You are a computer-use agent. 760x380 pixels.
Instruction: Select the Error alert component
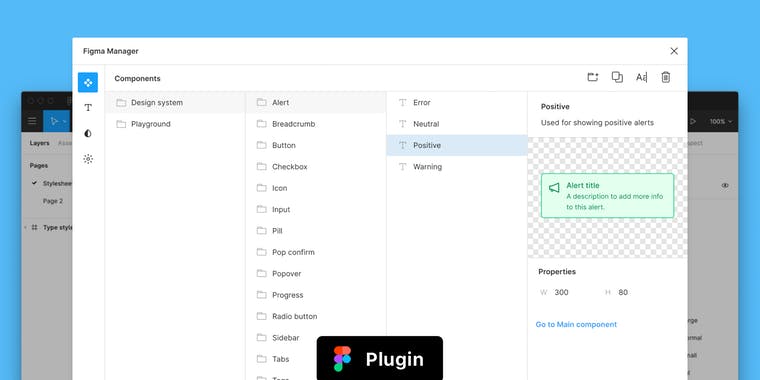457,103
